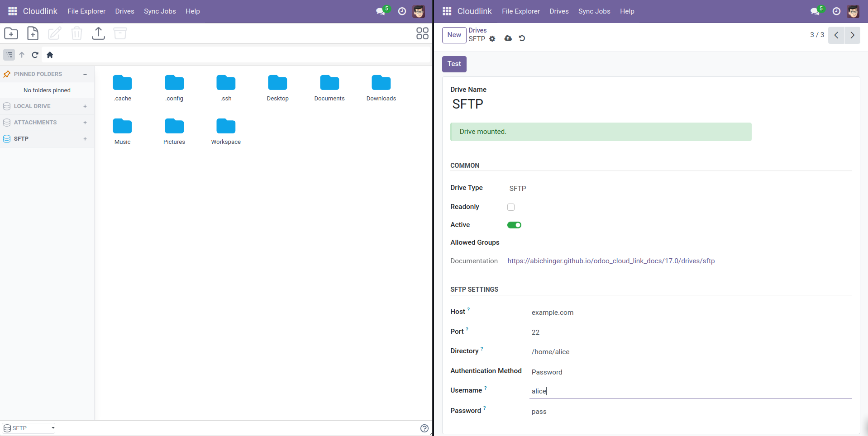Open the help icon in status bar
Viewport: 868px width, 436px height.
(x=424, y=428)
